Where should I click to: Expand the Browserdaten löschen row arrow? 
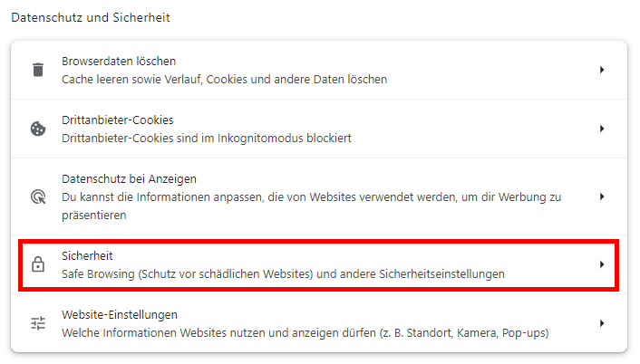pos(601,70)
